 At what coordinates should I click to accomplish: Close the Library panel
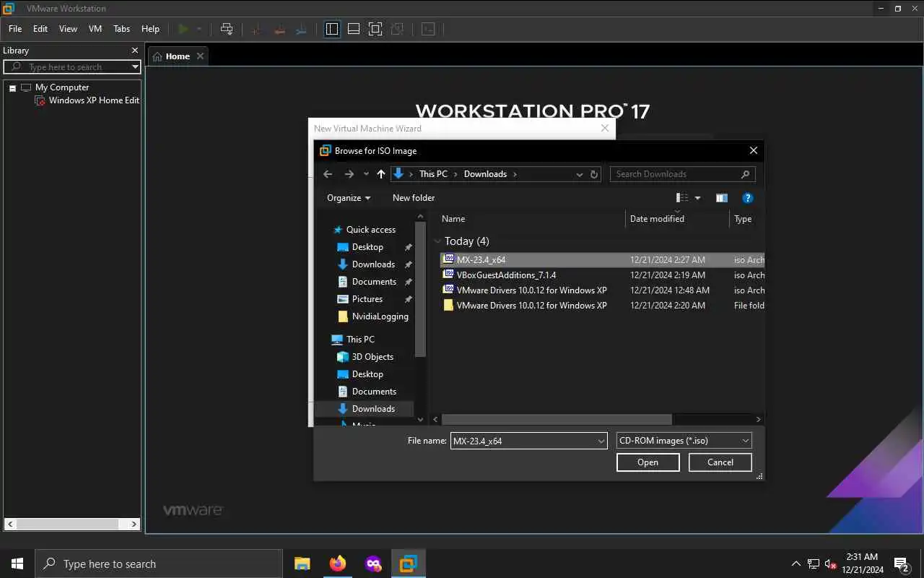click(x=134, y=51)
